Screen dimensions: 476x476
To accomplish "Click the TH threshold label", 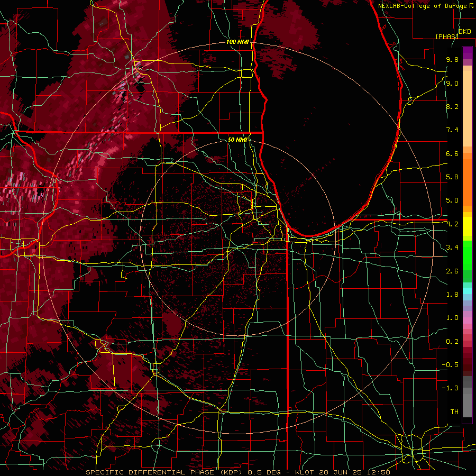I will (x=454, y=412).
